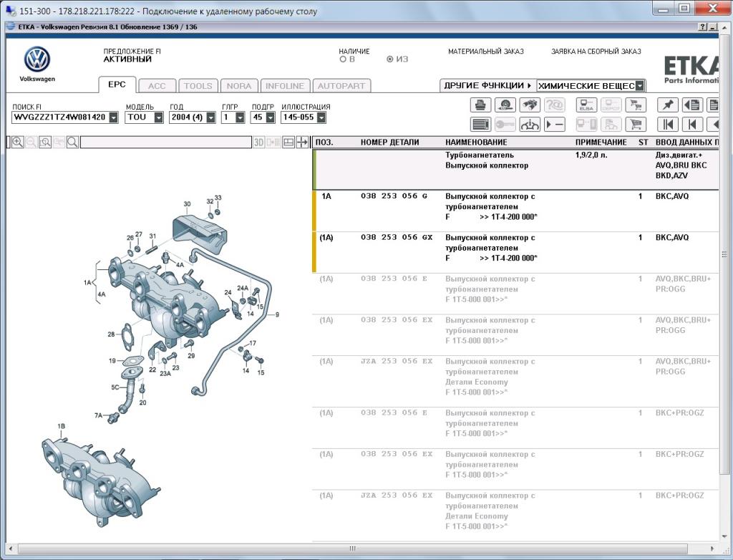Select the 'В' availability radio button

[x=343, y=59]
